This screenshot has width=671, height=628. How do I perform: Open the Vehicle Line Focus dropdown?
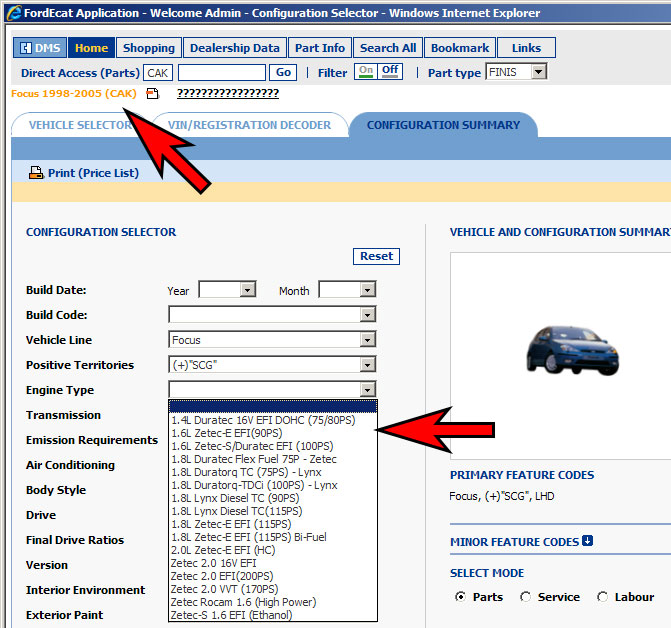click(367, 340)
